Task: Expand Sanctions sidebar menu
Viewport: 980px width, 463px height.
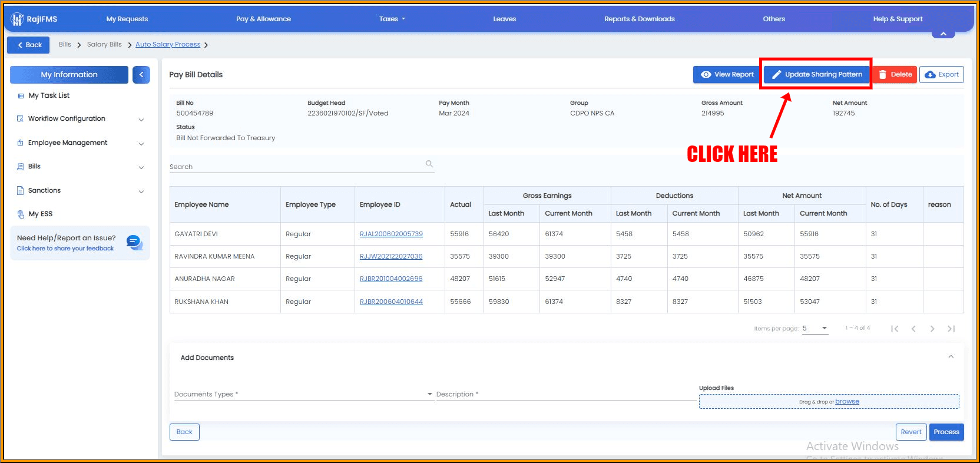Action: click(141, 191)
